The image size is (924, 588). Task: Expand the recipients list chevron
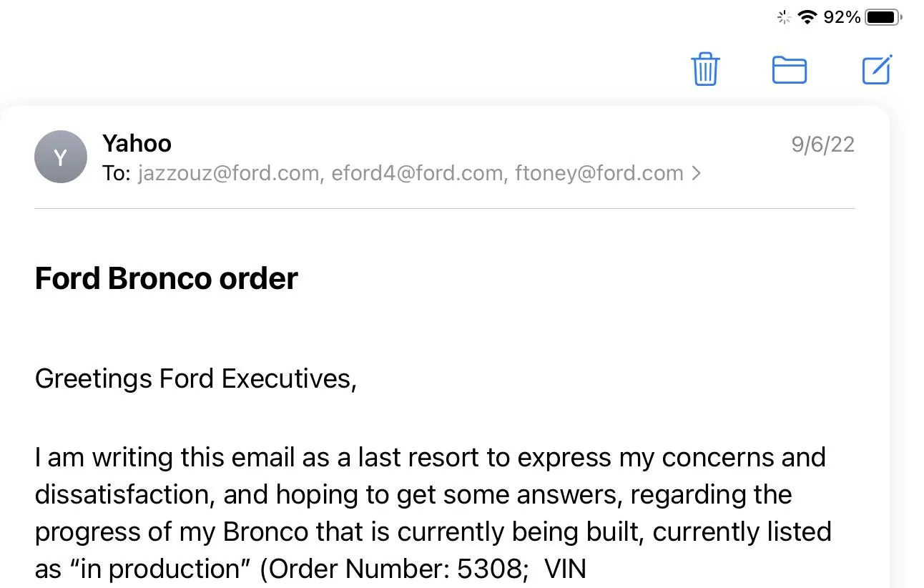(x=696, y=173)
